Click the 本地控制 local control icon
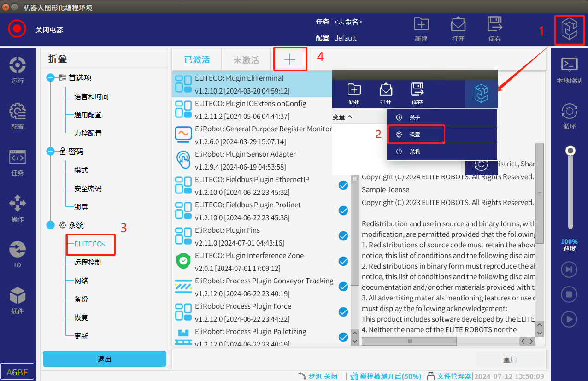The height and width of the screenshot is (381, 588). click(x=570, y=70)
